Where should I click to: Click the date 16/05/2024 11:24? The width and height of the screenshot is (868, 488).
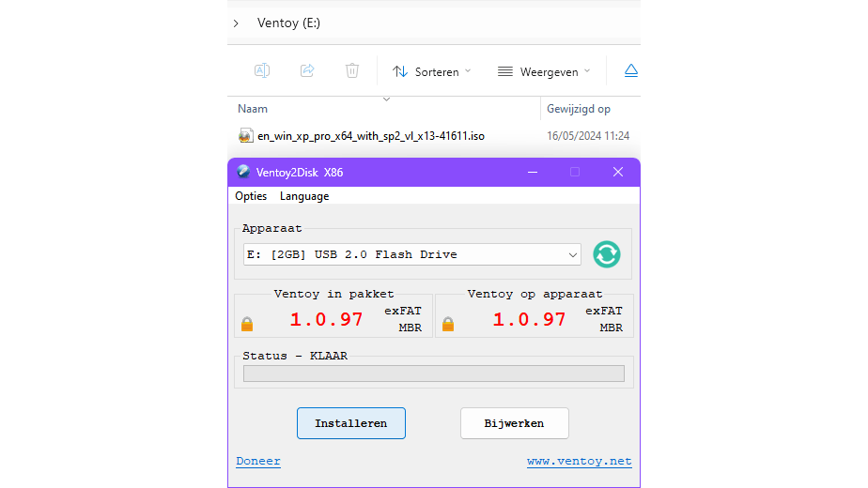click(x=588, y=135)
